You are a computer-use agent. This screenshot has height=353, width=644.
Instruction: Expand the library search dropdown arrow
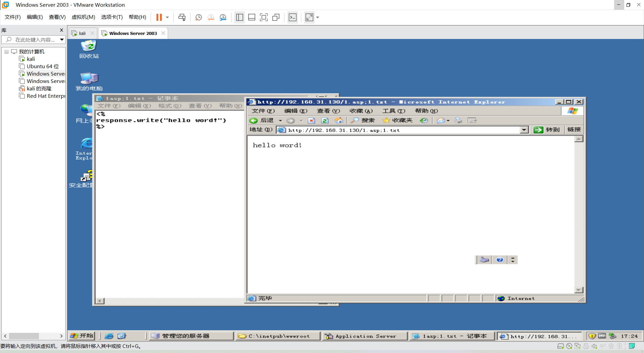[62, 40]
